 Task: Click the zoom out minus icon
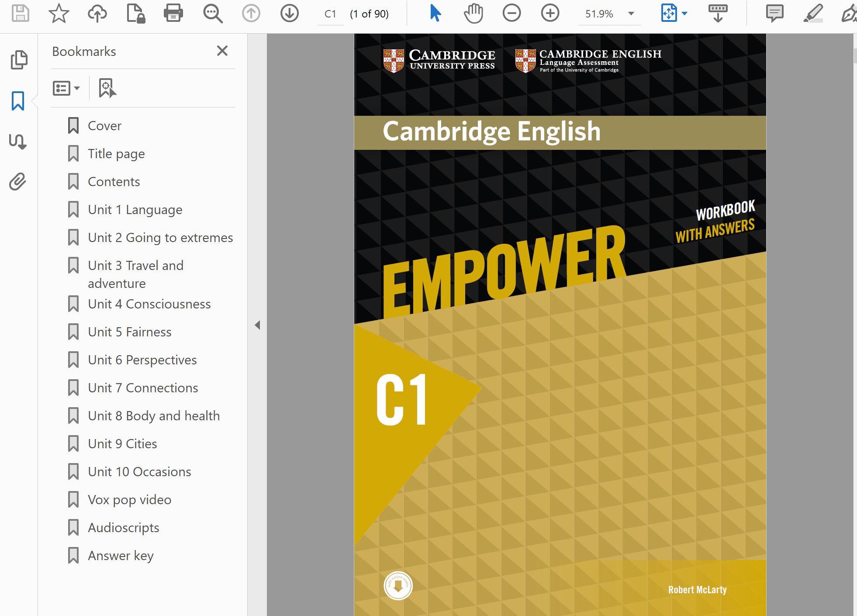(x=511, y=13)
